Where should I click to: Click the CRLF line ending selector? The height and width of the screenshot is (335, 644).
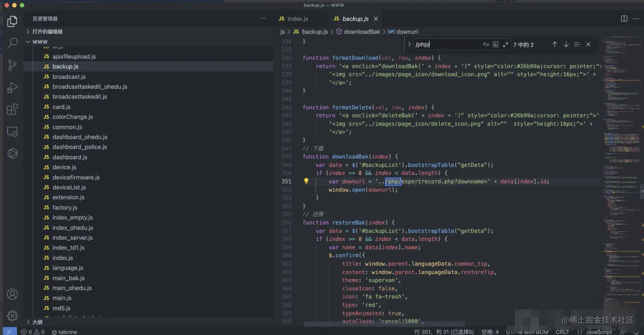[562, 332]
